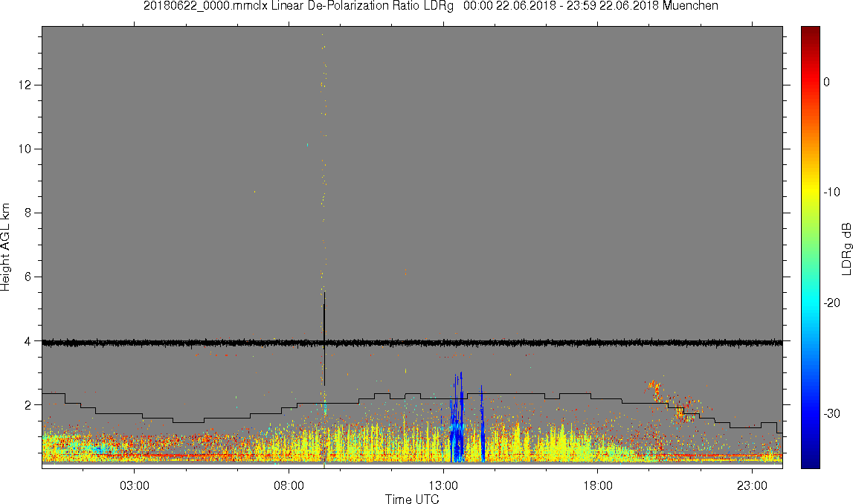This screenshot has width=853, height=504.
Task: Click the 03:00 time tick label
Action: pos(135,485)
